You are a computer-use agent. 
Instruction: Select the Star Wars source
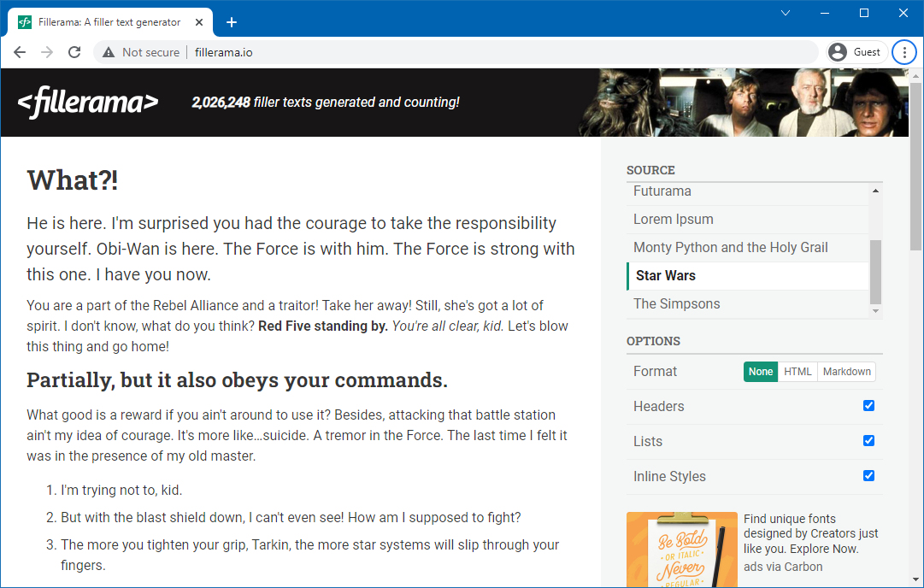pos(747,276)
